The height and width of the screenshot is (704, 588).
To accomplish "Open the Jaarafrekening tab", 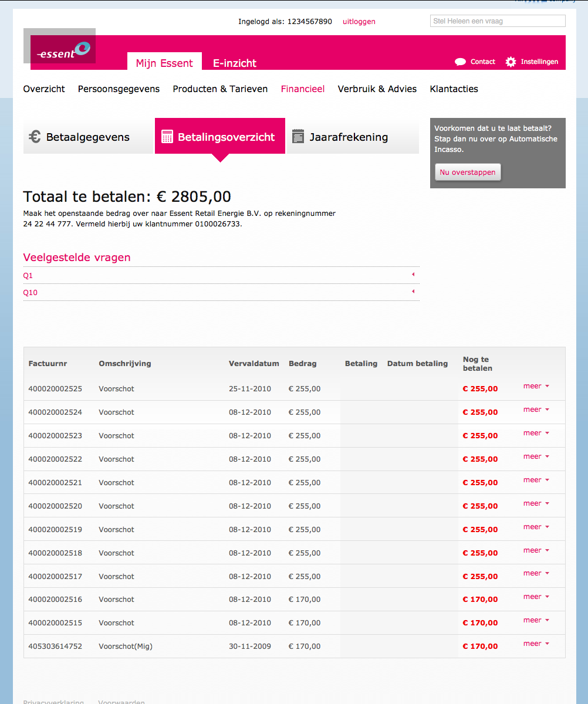I will tap(349, 137).
